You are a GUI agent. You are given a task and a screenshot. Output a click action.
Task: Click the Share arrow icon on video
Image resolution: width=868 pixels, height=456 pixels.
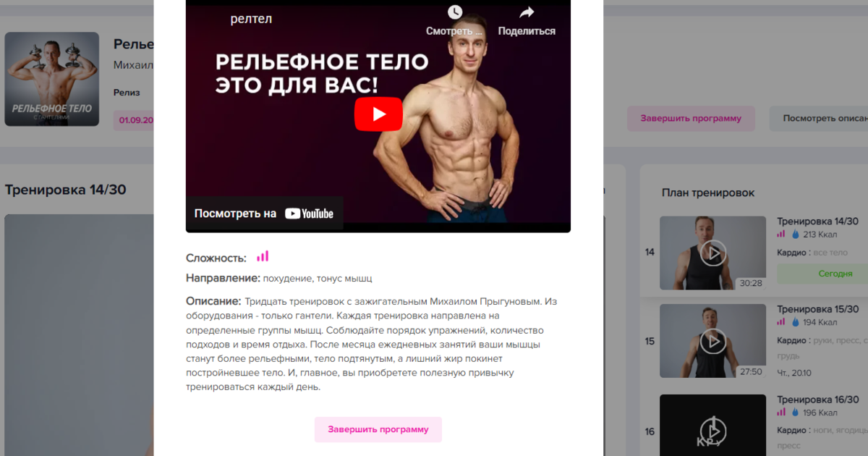527,12
